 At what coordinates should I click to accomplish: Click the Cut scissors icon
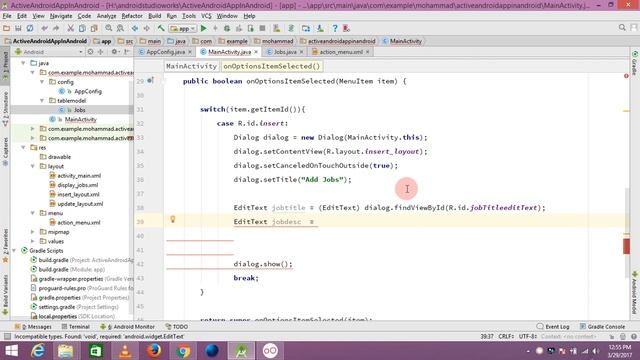(71, 28)
